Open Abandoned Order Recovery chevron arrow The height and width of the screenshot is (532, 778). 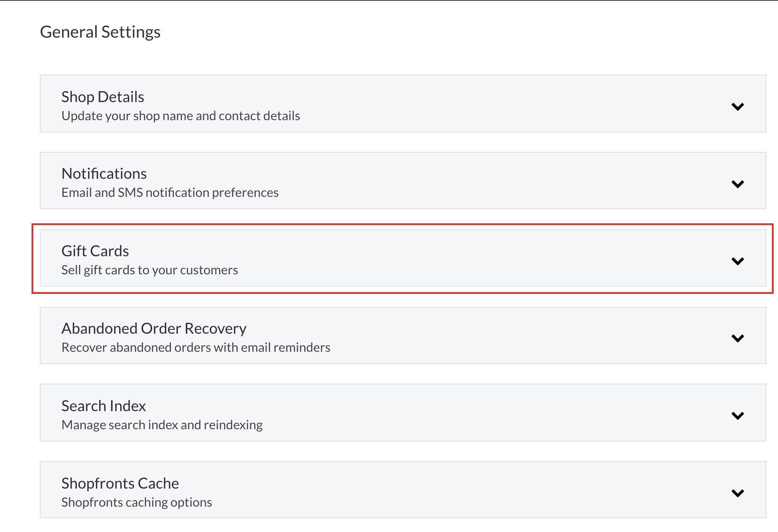click(737, 338)
